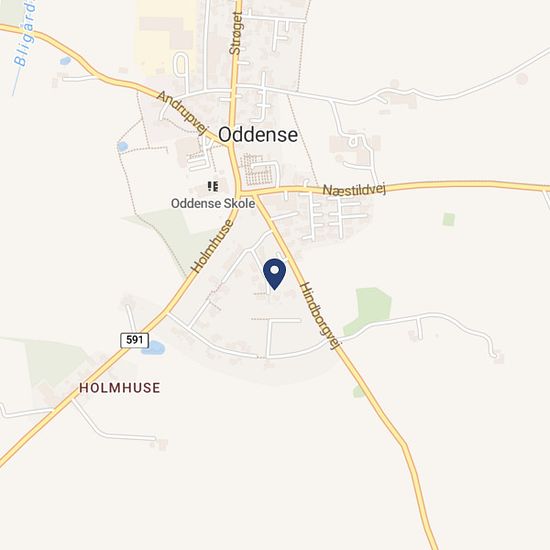Click the blue pond beside route 591
Screen dimensions: 550x550
pos(154,348)
